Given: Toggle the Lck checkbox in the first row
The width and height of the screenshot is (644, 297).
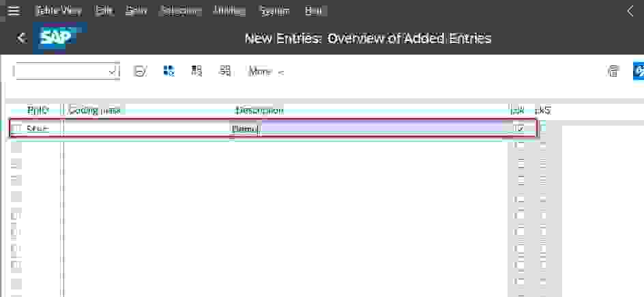Looking at the screenshot, I should 521,128.
